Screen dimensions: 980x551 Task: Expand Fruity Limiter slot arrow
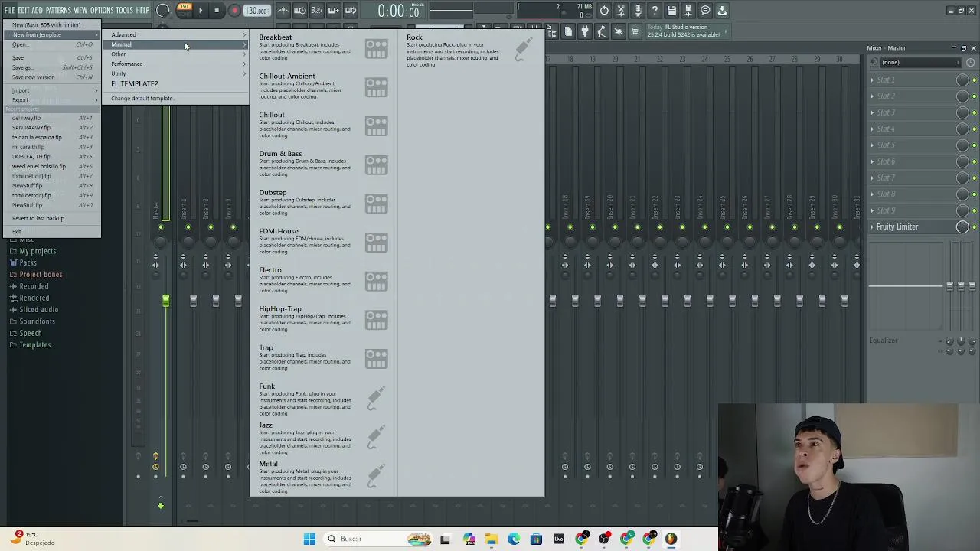[872, 227]
